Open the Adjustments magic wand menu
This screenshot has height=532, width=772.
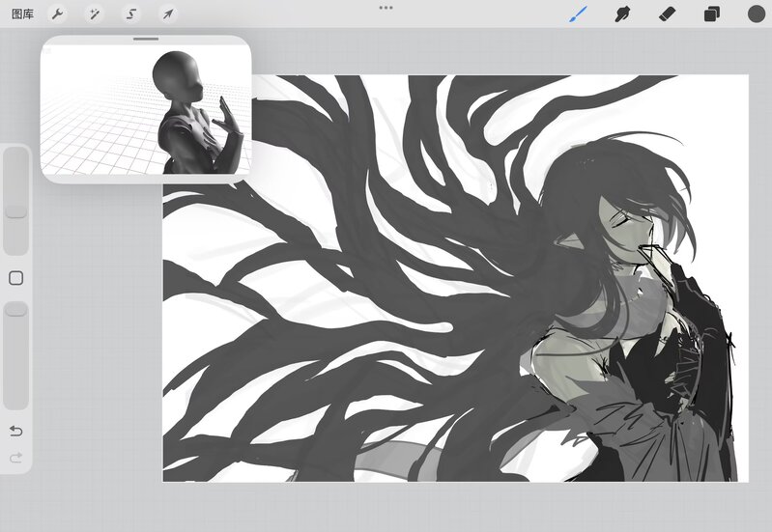94,14
